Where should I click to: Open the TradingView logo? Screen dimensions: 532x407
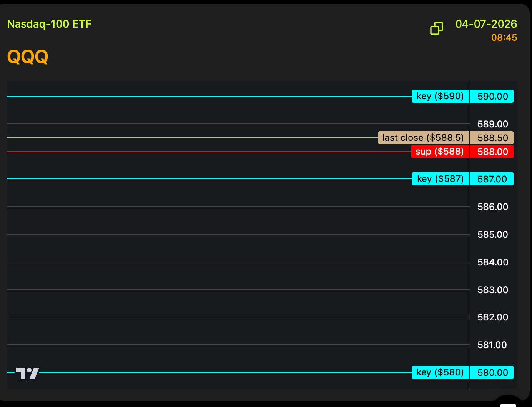pyautogui.click(x=27, y=373)
